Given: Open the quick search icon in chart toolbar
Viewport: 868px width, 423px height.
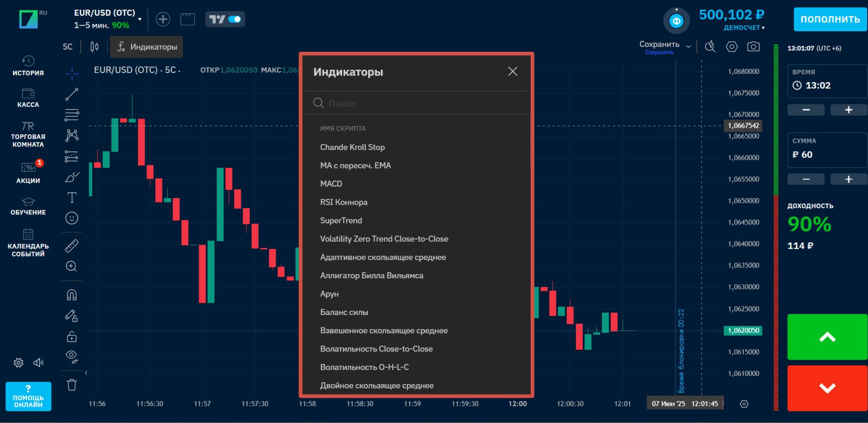Looking at the screenshot, I should 710,47.
